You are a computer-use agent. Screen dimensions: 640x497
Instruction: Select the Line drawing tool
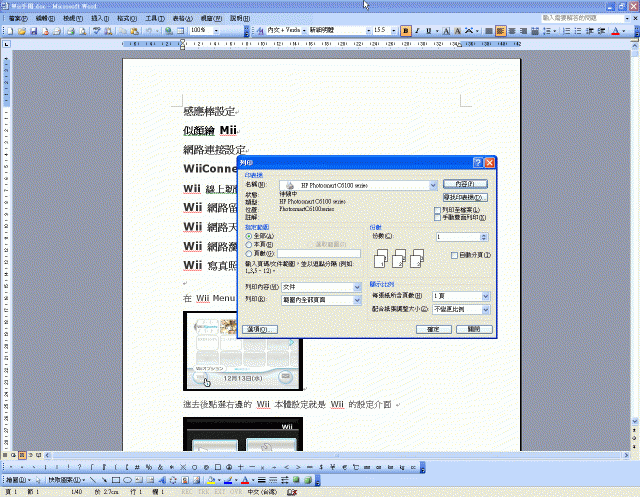point(93,480)
